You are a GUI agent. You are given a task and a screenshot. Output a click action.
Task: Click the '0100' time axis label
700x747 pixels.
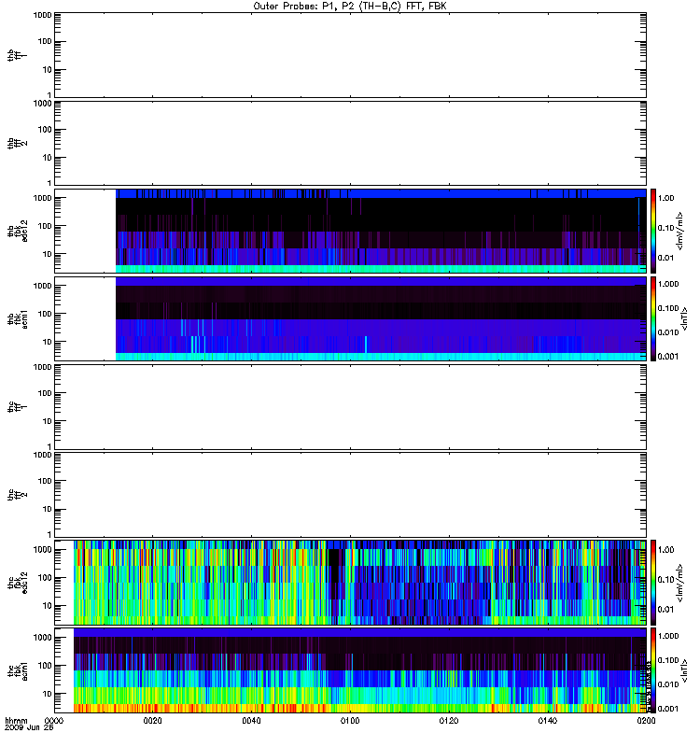pyautogui.click(x=350, y=720)
